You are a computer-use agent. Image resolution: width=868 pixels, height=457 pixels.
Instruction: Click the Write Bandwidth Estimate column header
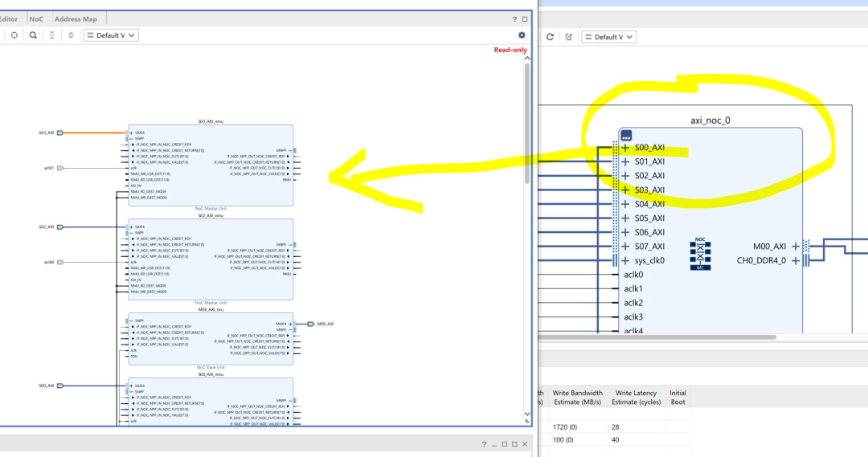577,398
